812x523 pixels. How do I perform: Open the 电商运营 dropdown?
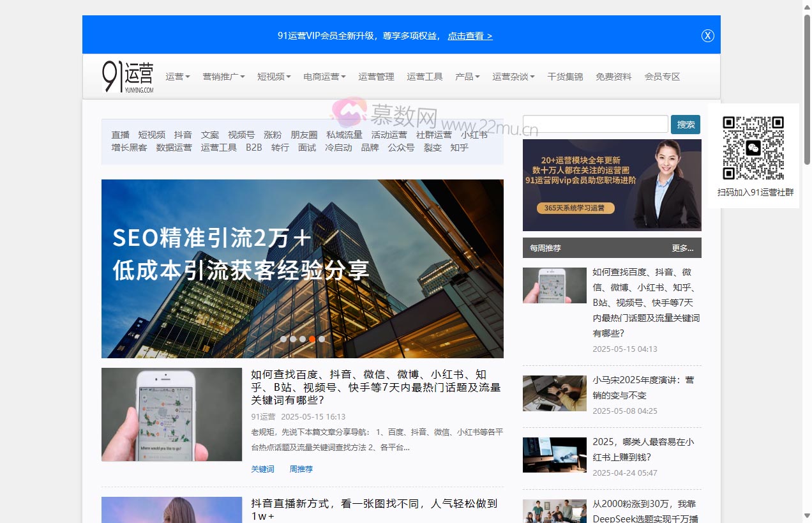pyautogui.click(x=323, y=76)
